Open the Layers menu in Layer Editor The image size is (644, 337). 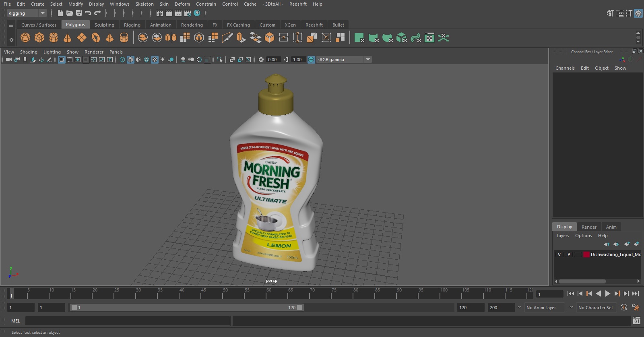point(563,236)
